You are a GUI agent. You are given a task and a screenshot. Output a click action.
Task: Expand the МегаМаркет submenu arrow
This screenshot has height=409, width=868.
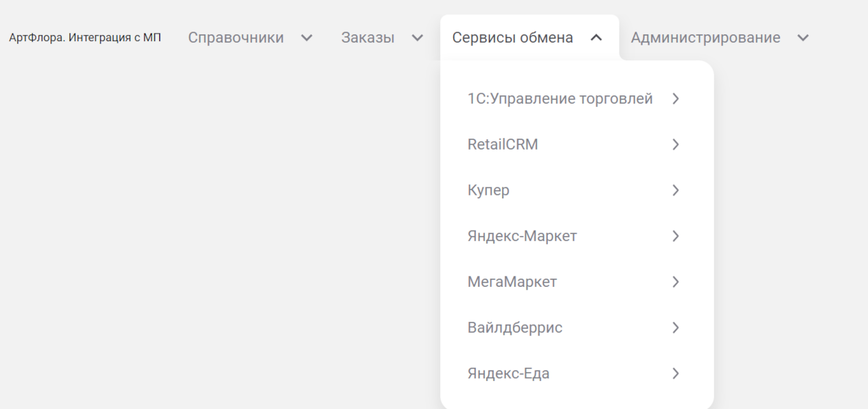[x=676, y=282]
